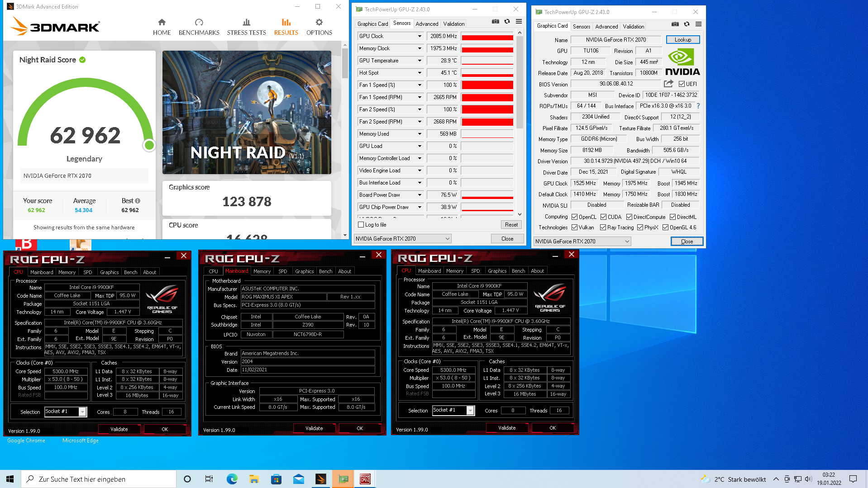Screen dimensions: 868x488
Task: Click Validate in left CPU-Z window
Action: (119, 429)
